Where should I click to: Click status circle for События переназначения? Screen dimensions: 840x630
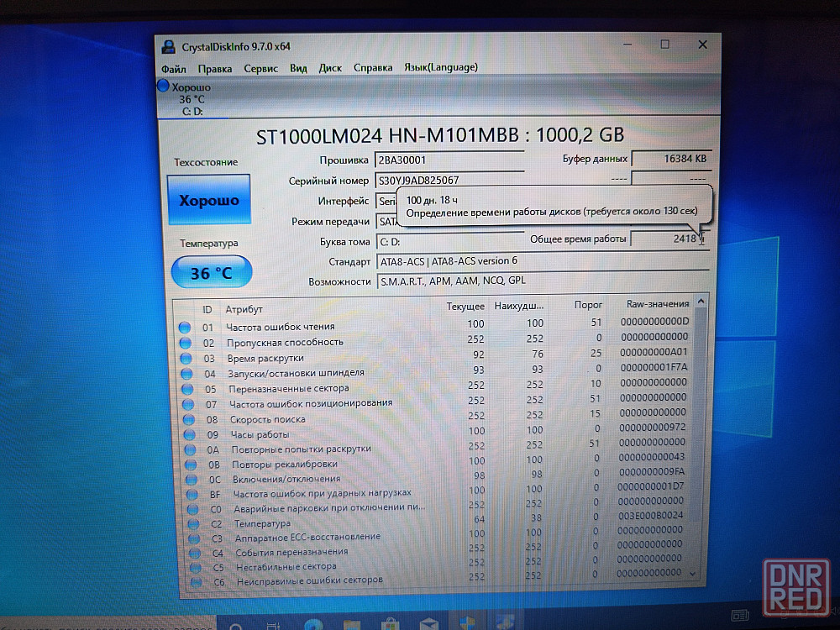point(195,554)
